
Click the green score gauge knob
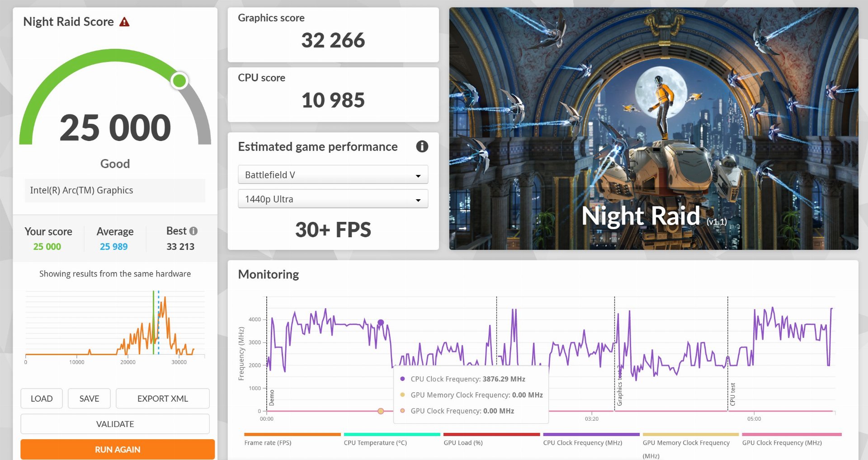coord(179,81)
